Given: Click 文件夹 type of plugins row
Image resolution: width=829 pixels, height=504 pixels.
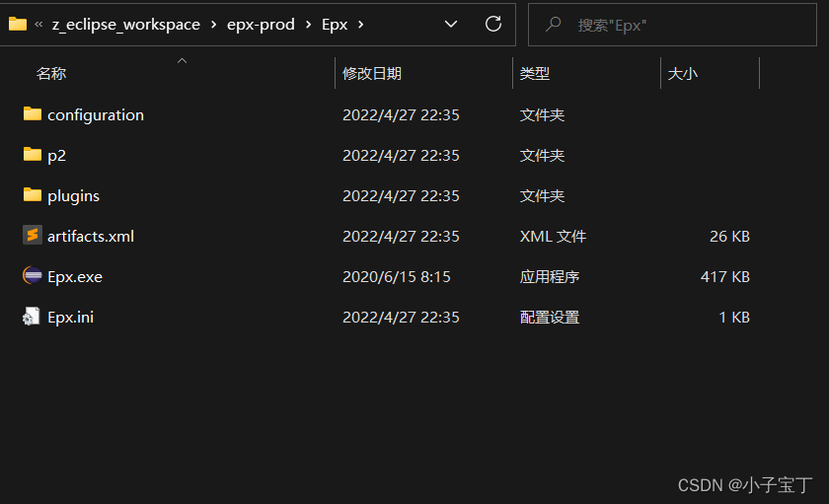Looking at the screenshot, I should coord(542,196).
